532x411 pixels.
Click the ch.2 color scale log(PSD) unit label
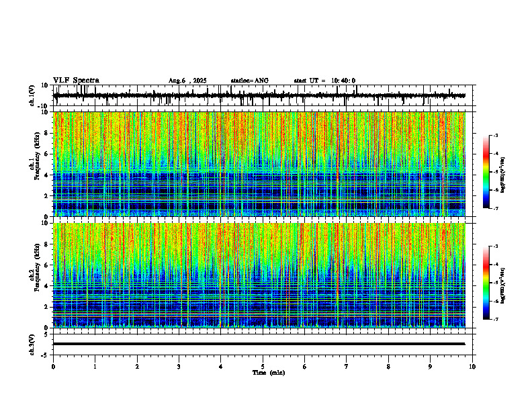pyautogui.click(x=503, y=285)
